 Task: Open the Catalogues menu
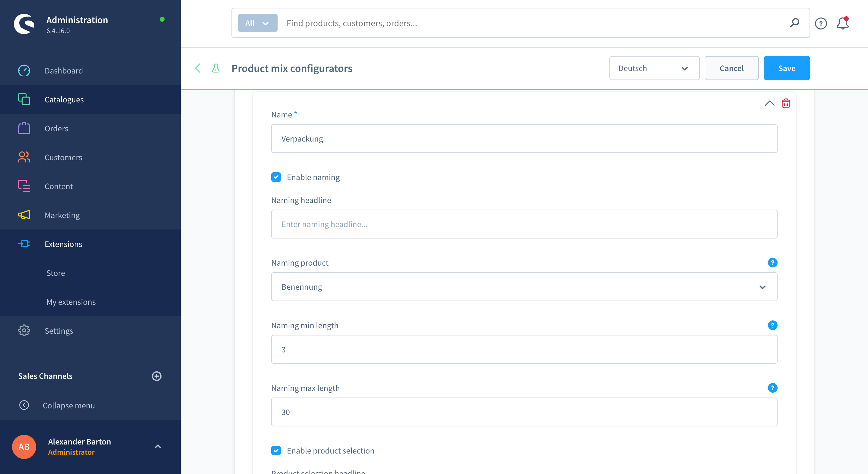64,100
